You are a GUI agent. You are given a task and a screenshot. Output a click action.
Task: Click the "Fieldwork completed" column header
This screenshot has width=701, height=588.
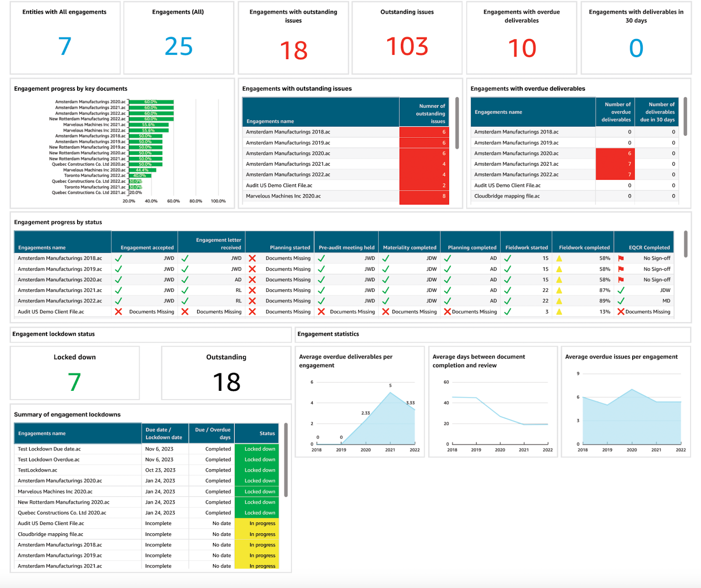tap(584, 248)
